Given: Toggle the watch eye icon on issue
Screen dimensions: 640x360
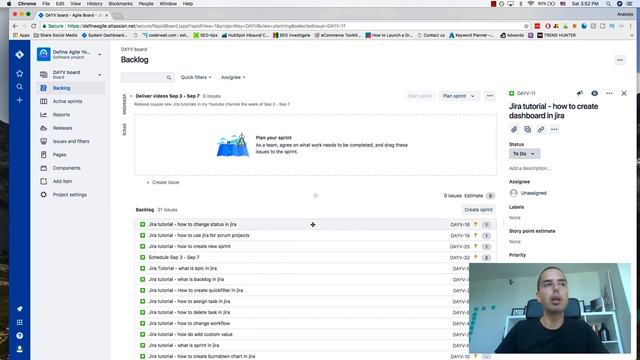Looking at the screenshot, I should click(594, 93).
